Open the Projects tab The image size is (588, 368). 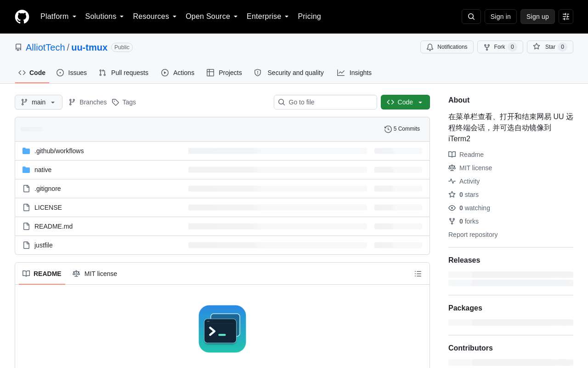pos(224,73)
